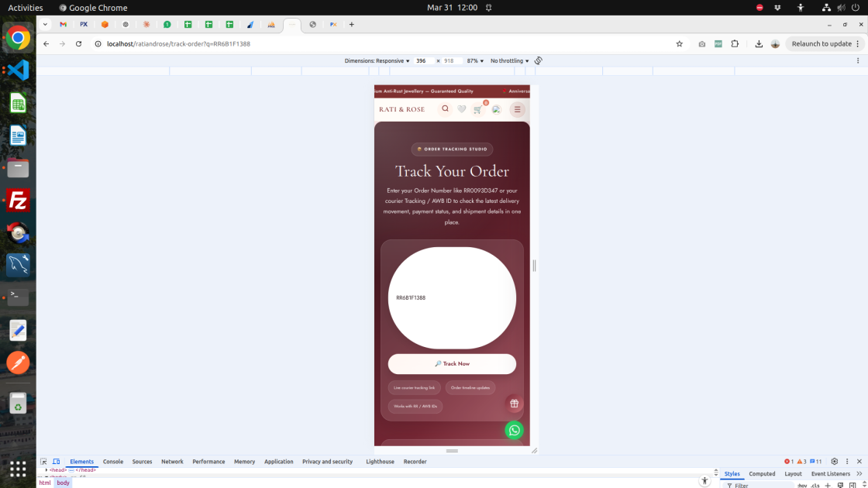Image resolution: width=868 pixels, height=488 pixels.
Task: Click the Relaunch to update button
Action: click(821, 44)
